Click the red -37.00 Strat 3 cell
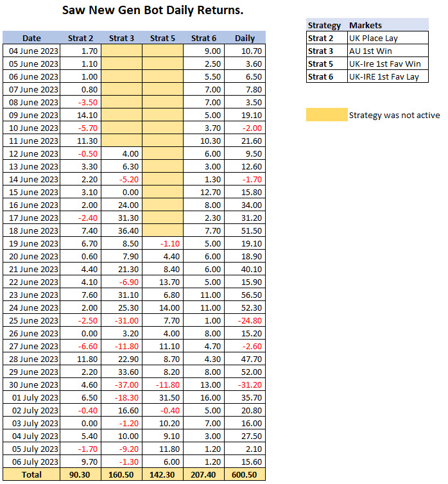 click(121, 385)
